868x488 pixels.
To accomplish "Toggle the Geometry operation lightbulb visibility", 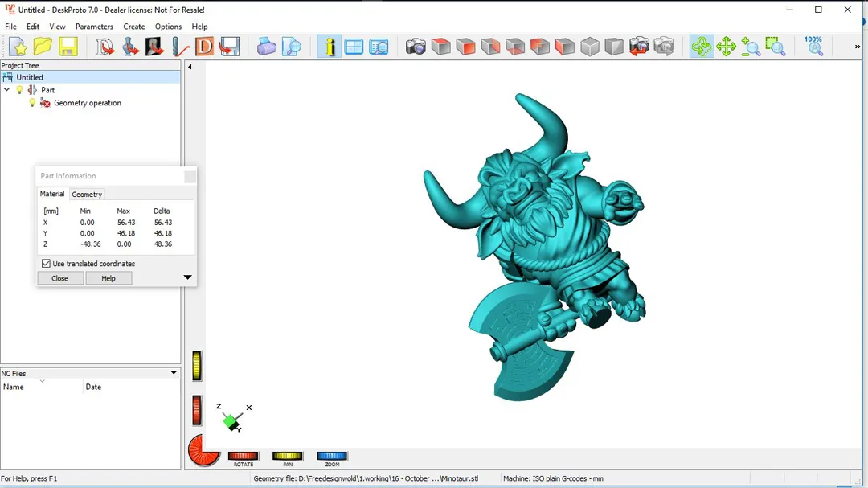I will [32, 102].
